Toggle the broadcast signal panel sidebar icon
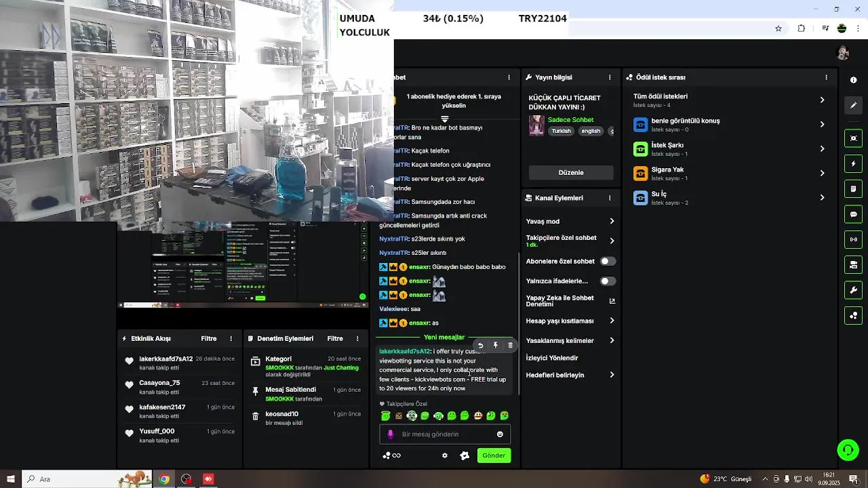This screenshot has width=868, height=488. click(x=853, y=239)
